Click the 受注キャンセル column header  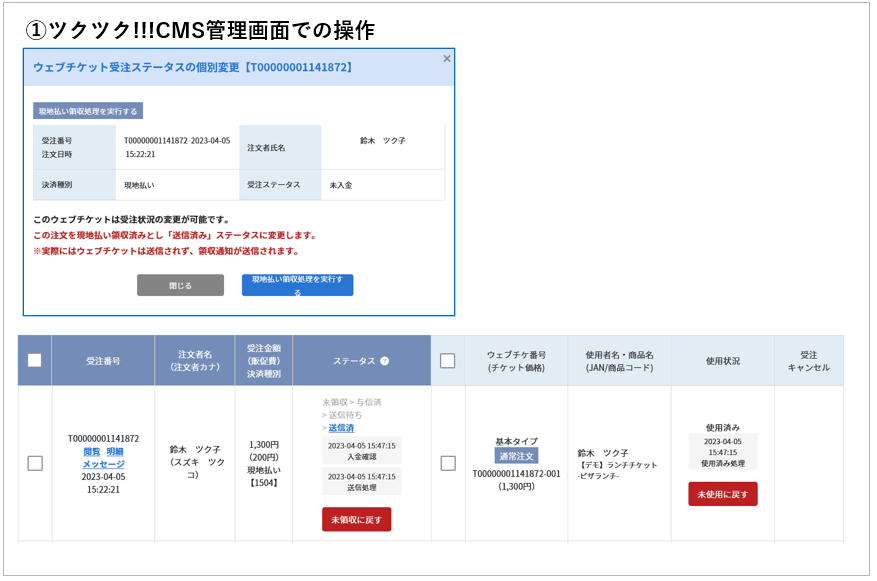pos(809,361)
